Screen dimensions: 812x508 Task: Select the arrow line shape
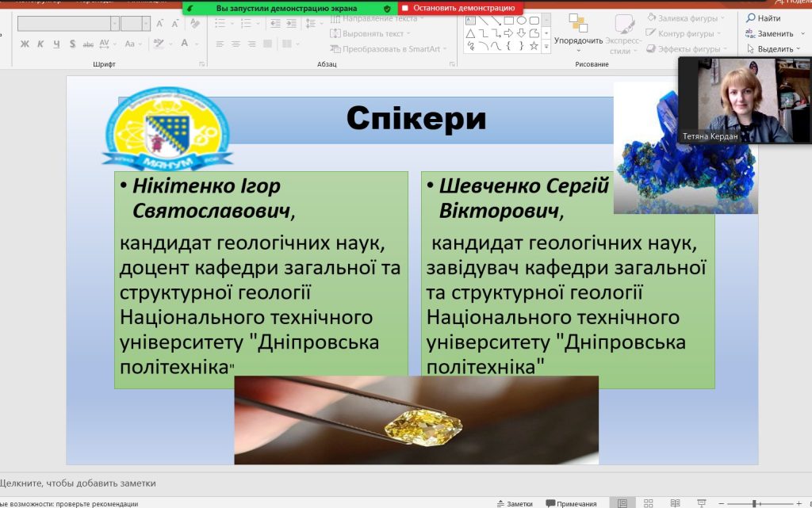pyautogui.click(x=496, y=21)
